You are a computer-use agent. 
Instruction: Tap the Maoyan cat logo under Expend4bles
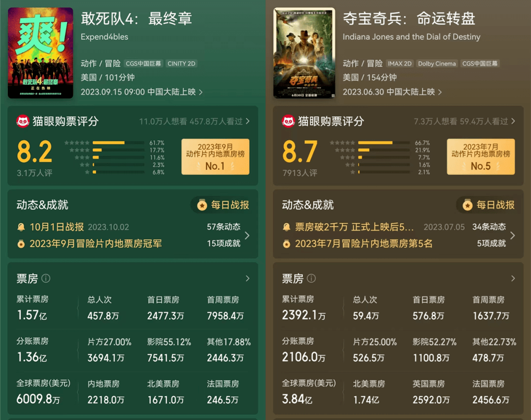23,121
